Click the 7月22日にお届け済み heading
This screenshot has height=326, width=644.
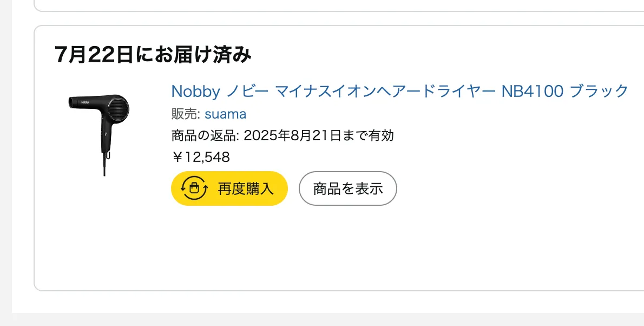click(x=154, y=54)
